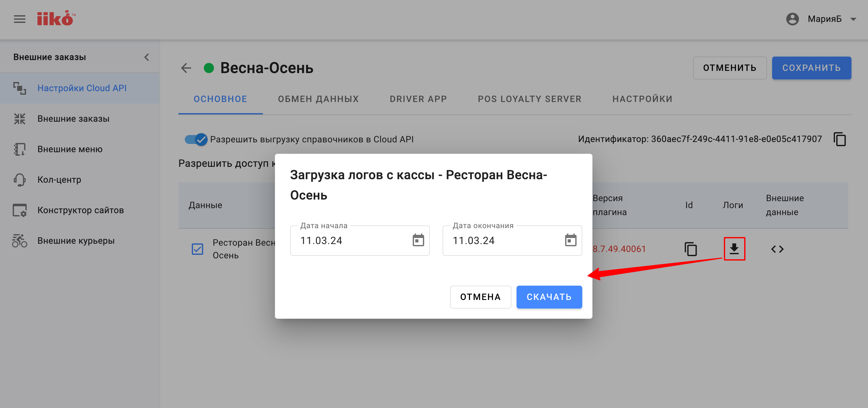Viewport: 868px width, 408px height.
Task: Click the back arrow near Весна-Осень
Action: tap(186, 68)
